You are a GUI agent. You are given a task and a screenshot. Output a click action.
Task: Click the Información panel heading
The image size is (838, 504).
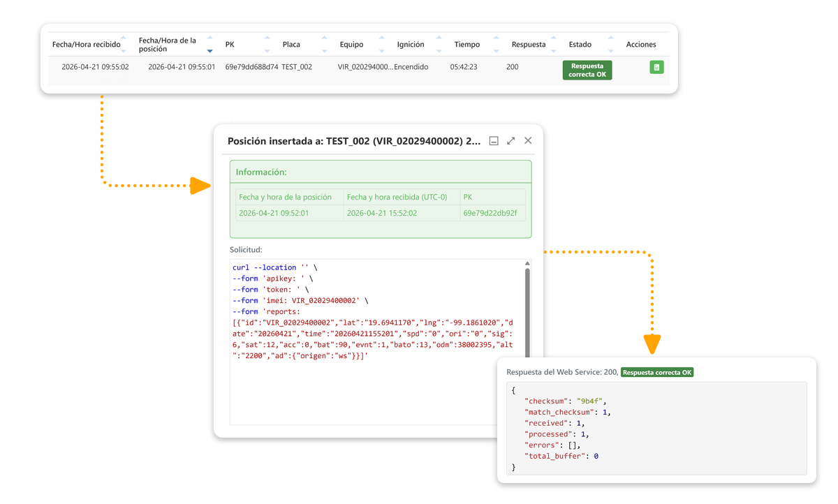pyautogui.click(x=261, y=172)
